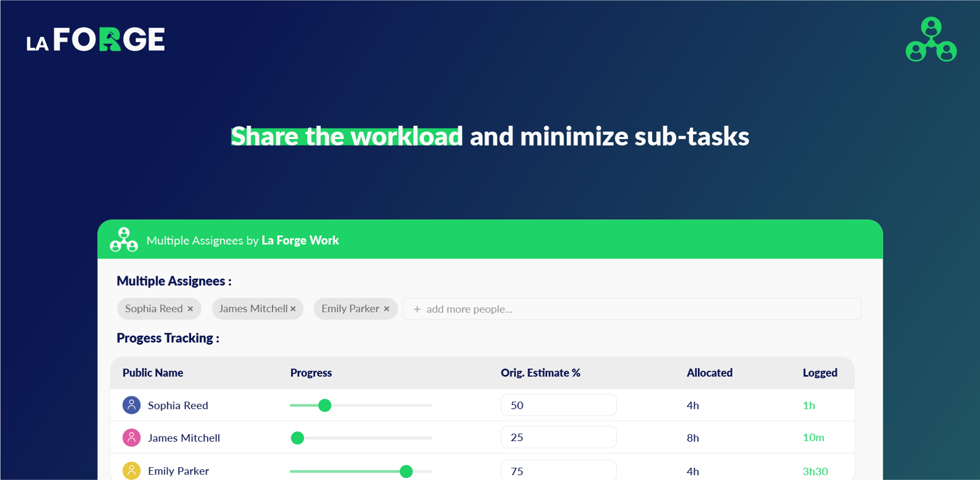The width and height of the screenshot is (980, 480).
Task: Click Emily Parker's yellow avatar icon
Action: [131, 471]
